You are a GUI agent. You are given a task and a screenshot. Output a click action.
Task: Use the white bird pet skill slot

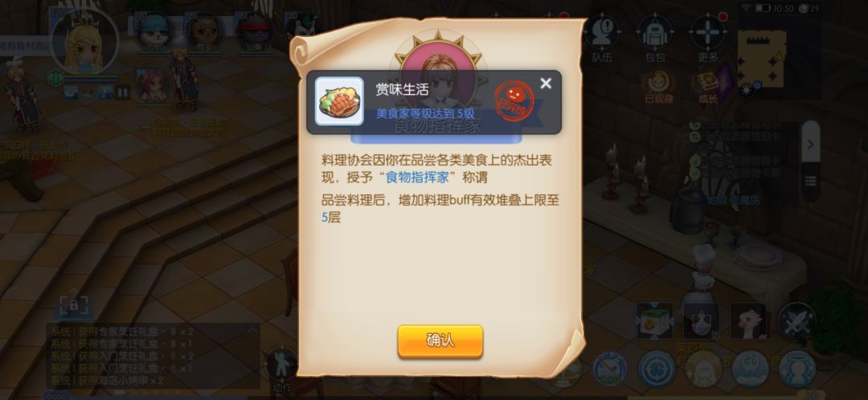pos(748,321)
